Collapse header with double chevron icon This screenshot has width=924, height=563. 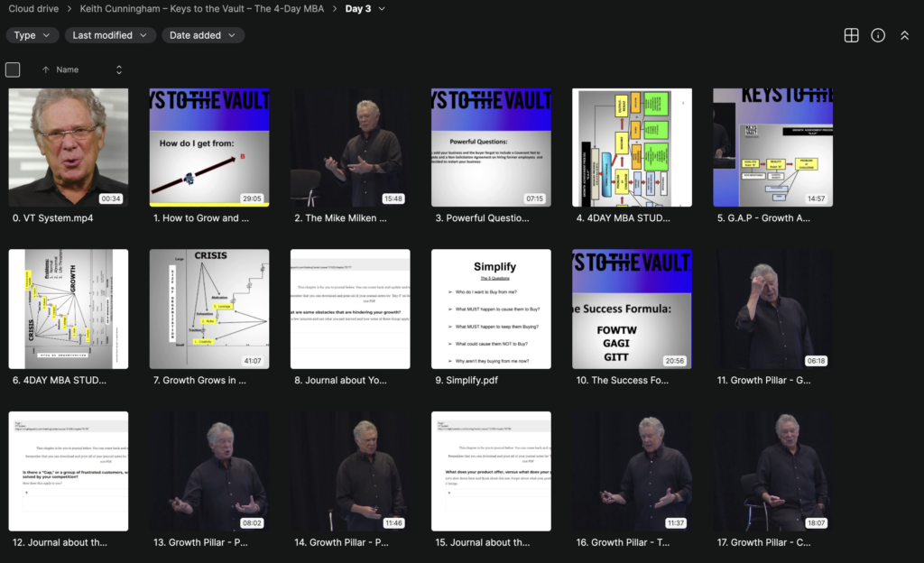905,35
